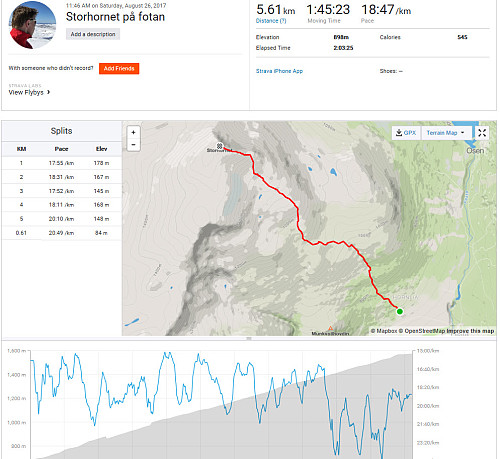The height and width of the screenshot is (459, 500).
Task: Open the Terrain Map dropdown
Action: coord(446,133)
